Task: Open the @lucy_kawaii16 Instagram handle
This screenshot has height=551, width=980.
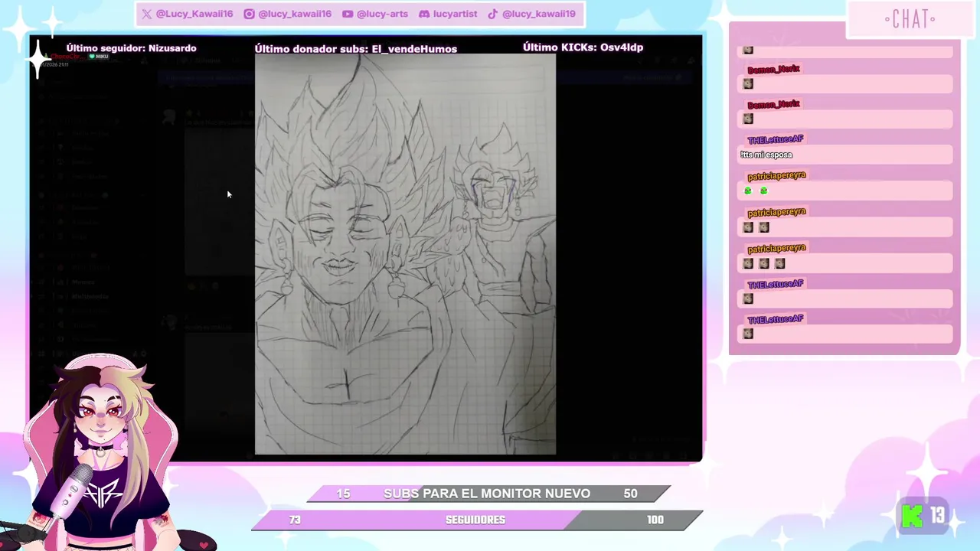Action: click(x=295, y=14)
